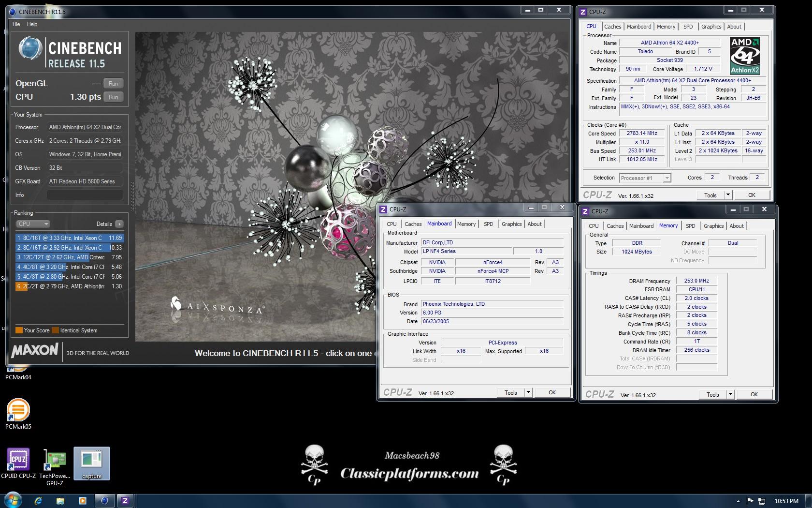Click Tools in Mainboard CPU-Z window

click(x=511, y=393)
